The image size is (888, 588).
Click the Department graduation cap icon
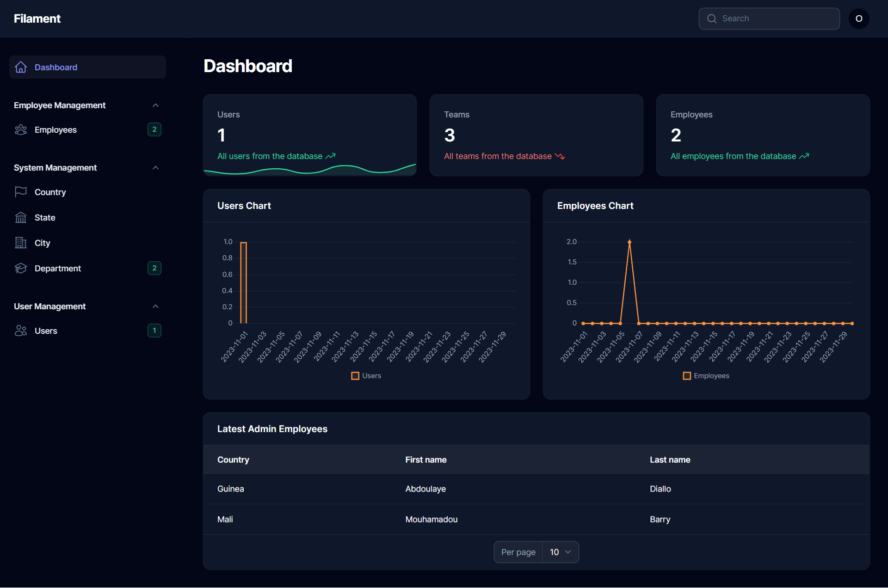21,268
